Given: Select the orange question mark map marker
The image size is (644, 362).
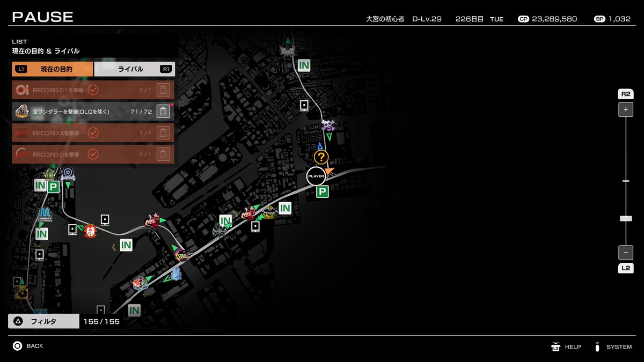Looking at the screenshot, I should click(x=321, y=158).
